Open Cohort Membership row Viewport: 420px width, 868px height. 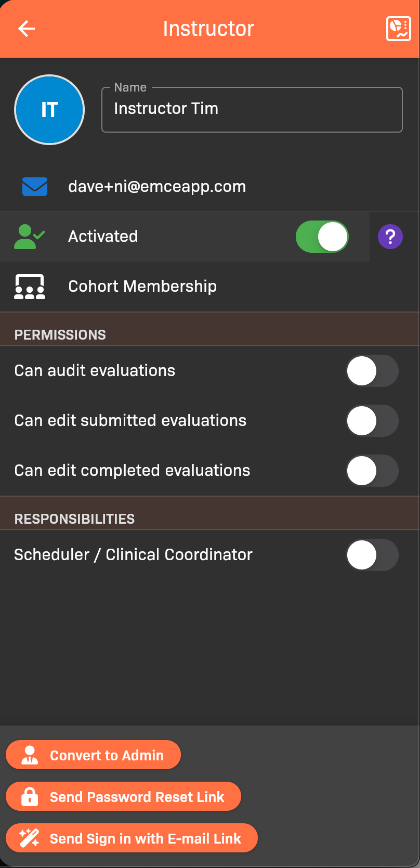coord(142,287)
